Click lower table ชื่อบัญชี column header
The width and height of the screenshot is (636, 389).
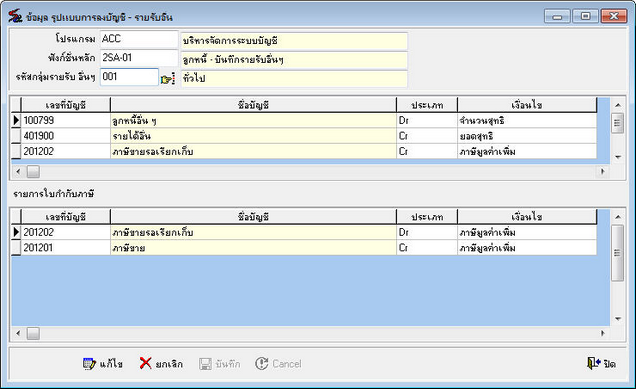253,217
